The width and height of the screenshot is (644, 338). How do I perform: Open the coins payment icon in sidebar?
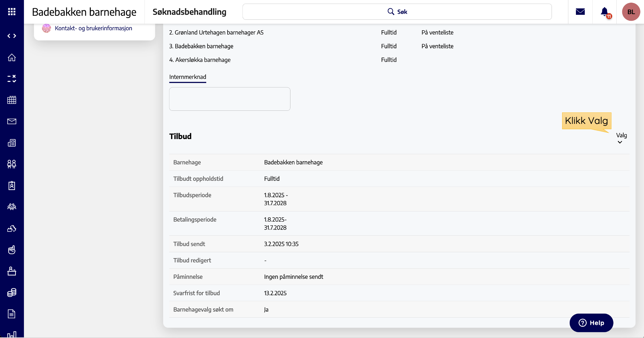[12, 292]
